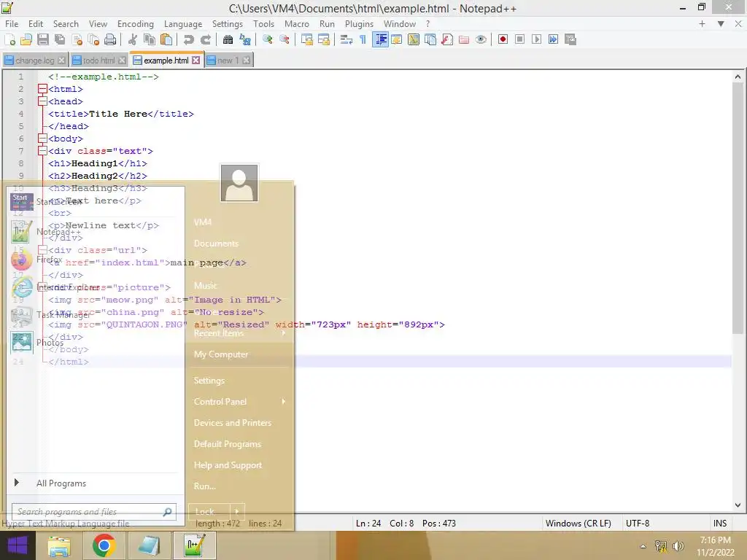Toggle Word wrap in the toolbar
The image size is (747, 560).
point(347,39)
